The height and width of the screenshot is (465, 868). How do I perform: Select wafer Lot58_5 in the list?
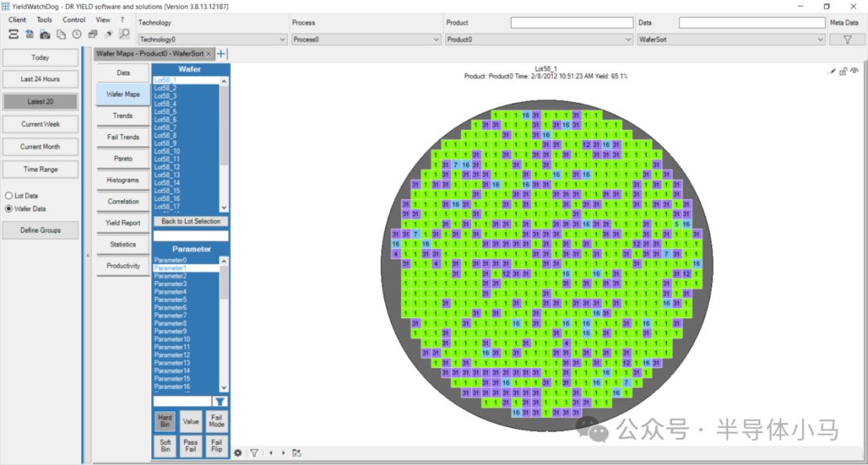[186, 112]
